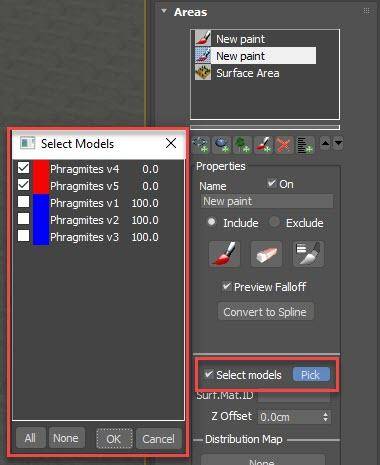The width and height of the screenshot is (380, 465).
Task: Select the Surface Area list entry
Action: (x=255, y=73)
